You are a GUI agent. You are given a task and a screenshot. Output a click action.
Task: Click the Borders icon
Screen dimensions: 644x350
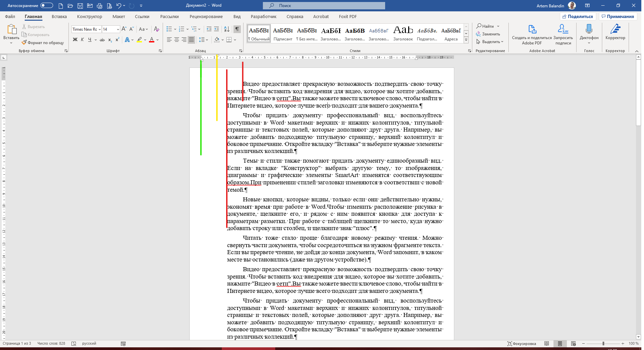(x=229, y=40)
